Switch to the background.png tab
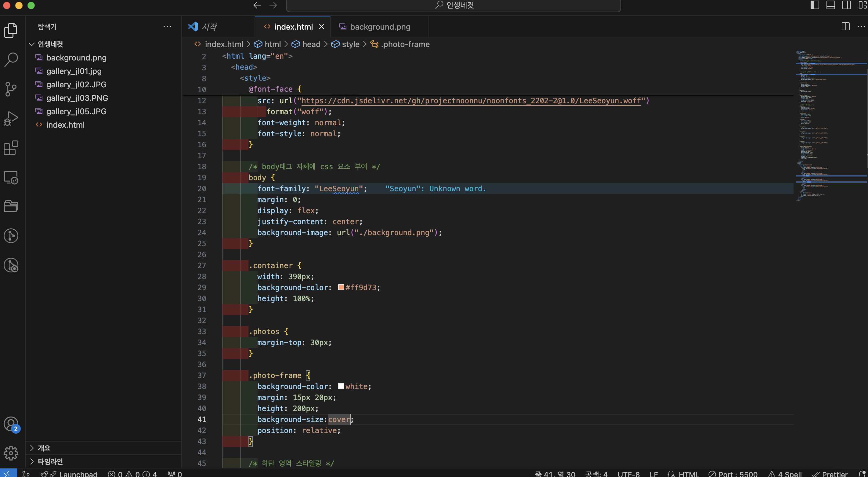The image size is (868, 477). (379, 27)
